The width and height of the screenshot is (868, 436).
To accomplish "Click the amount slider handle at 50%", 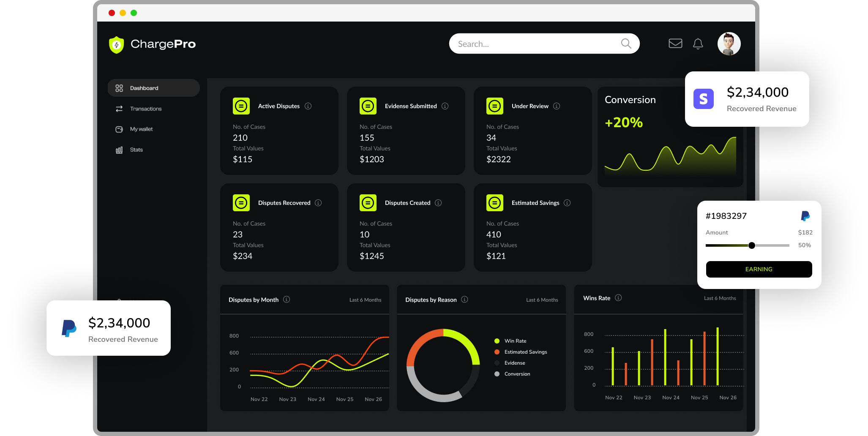I will click(751, 245).
